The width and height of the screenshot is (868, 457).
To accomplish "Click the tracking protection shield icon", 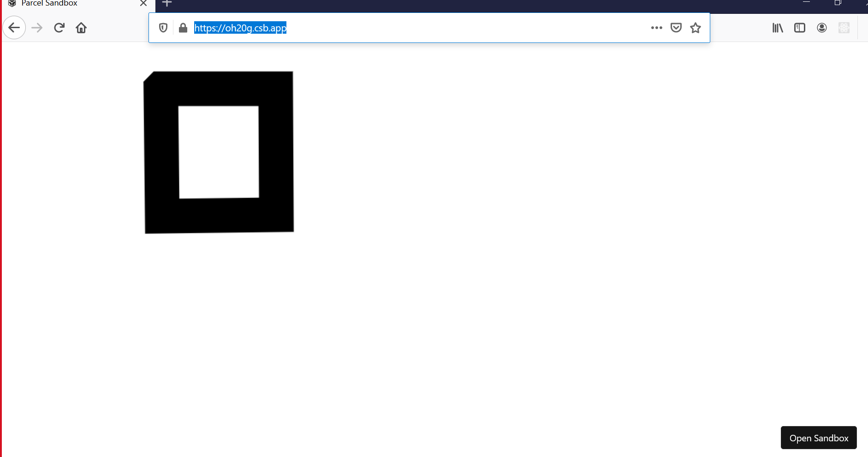I will click(x=162, y=28).
